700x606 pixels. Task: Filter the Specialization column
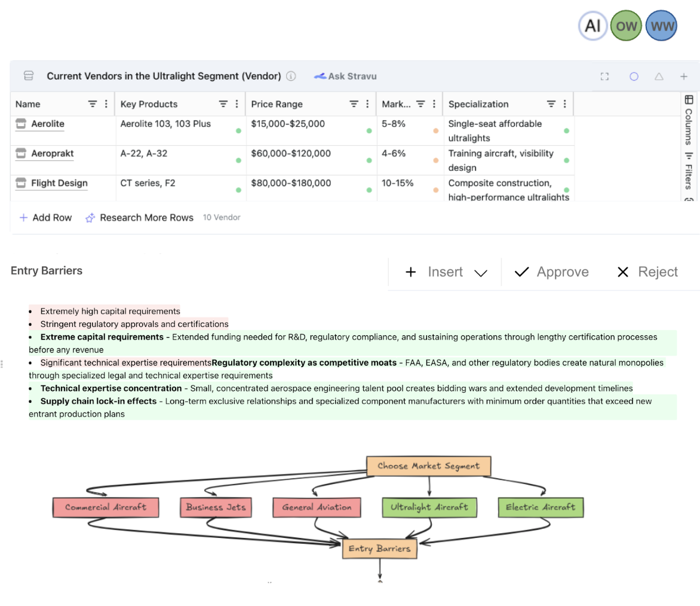pos(551,104)
